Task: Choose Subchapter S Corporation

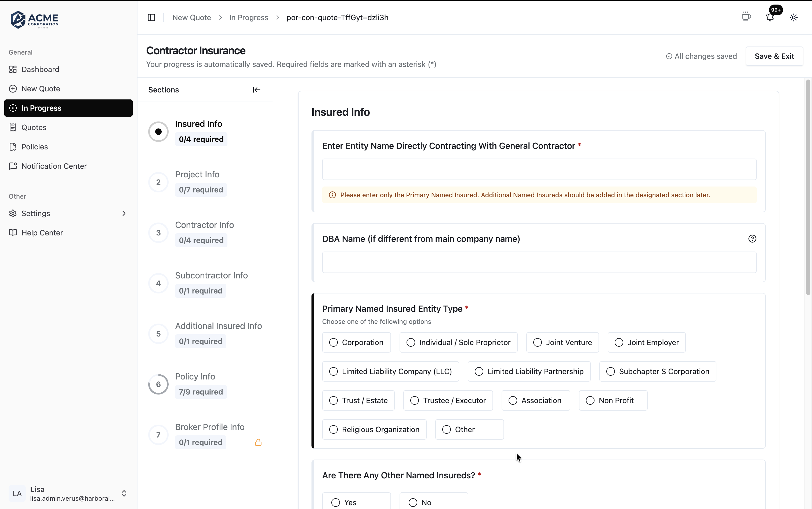Action: [x=657, y=371]
